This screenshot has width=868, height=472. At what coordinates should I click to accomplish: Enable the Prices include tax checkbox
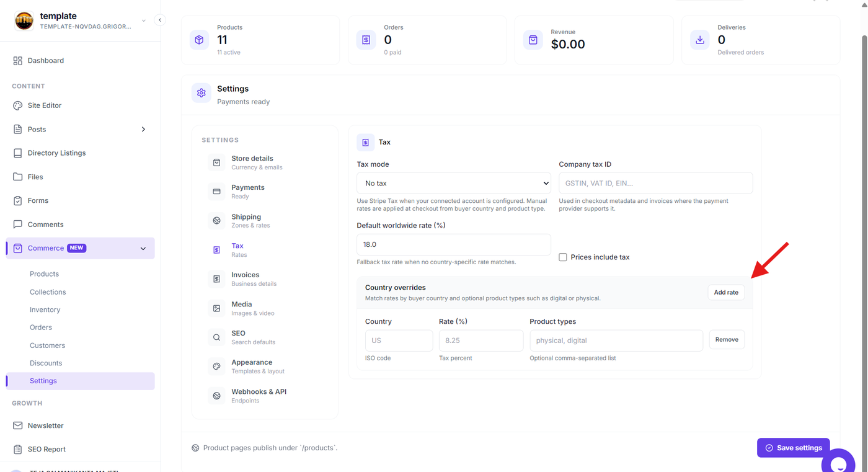(563, 257)
